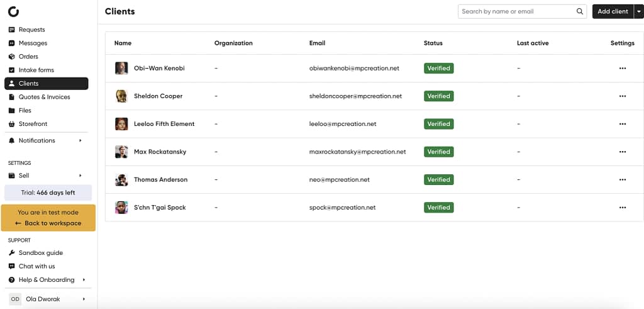Click the Storefront basket icon
Image resolution: width=644 pixels, height=309 pixels.
point(11,124)
